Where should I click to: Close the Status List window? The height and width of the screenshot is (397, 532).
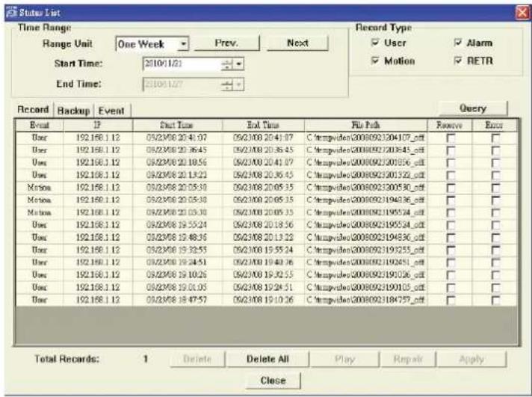coord(522,13)
